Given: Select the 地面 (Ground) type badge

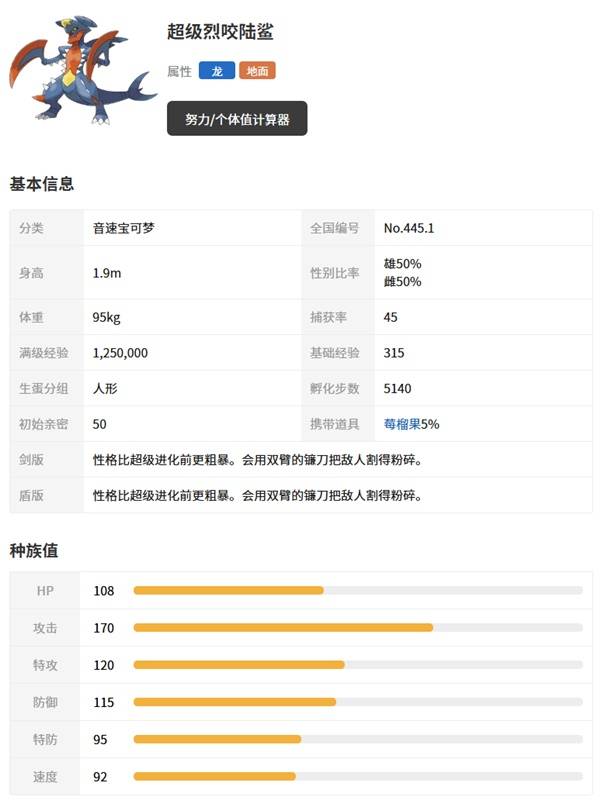Looking at the screenshot, I should tap(259, 71).
